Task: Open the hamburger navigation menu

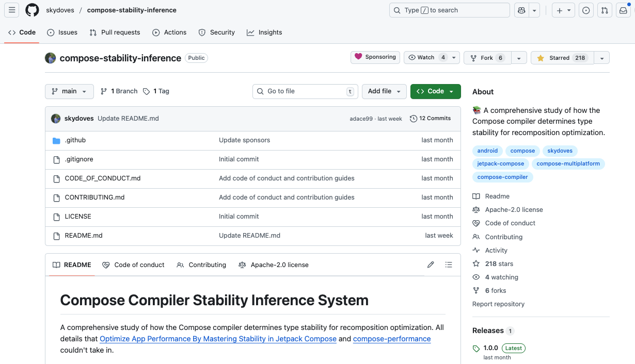Action: tap(12, 10)
